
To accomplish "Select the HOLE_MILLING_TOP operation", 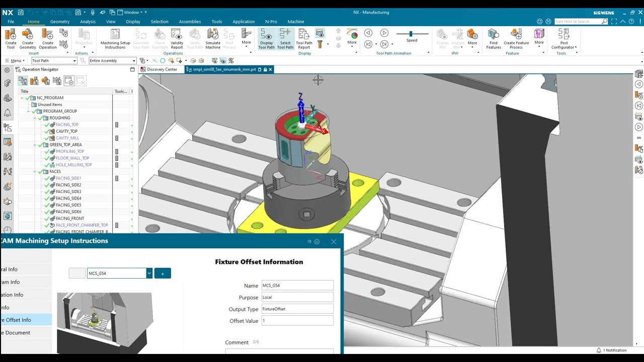I will 73,165.
